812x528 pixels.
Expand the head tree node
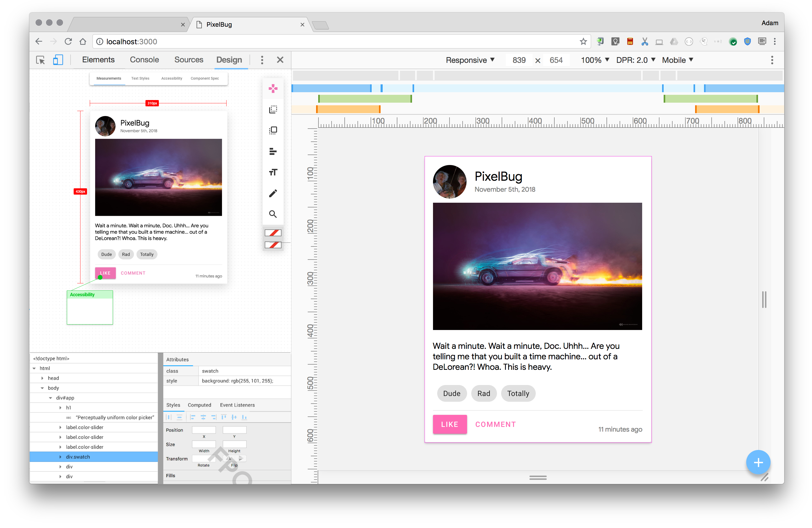(x=42, y=378)
